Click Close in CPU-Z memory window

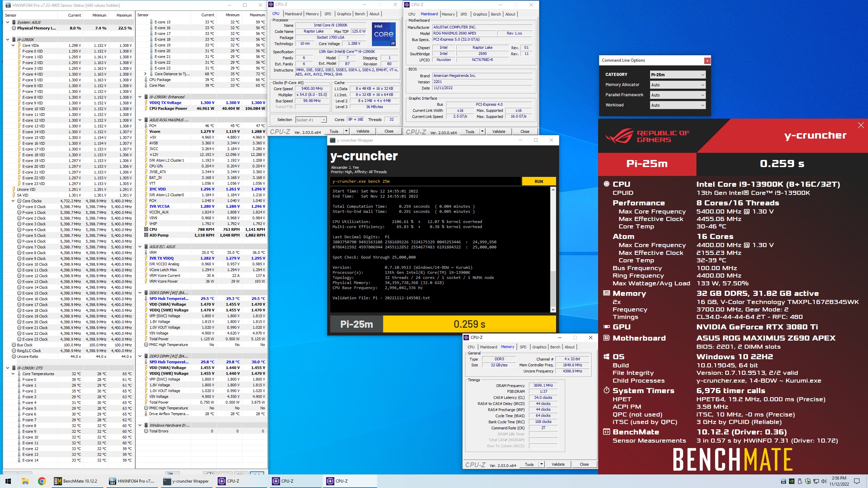(584, 464)
